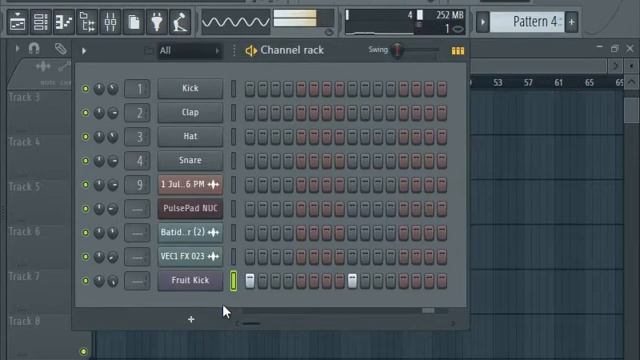Mute the Hat channel

pos(85,137)
